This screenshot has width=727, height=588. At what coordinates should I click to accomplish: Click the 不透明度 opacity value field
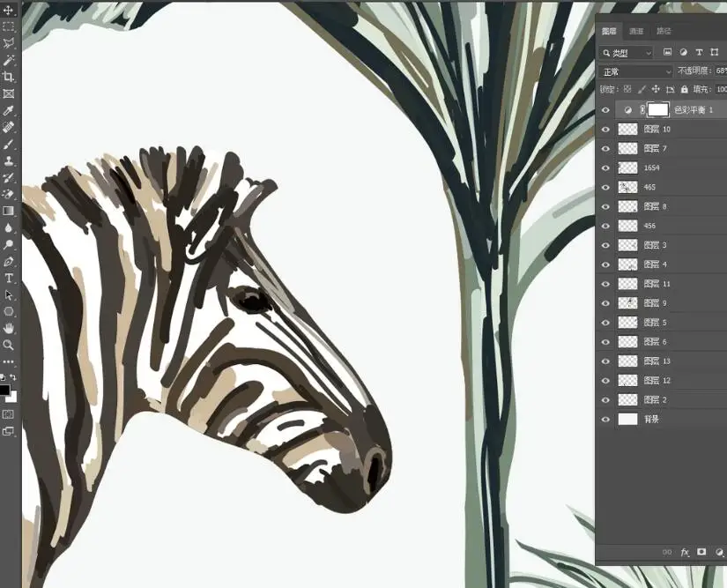tap(721, 71)
